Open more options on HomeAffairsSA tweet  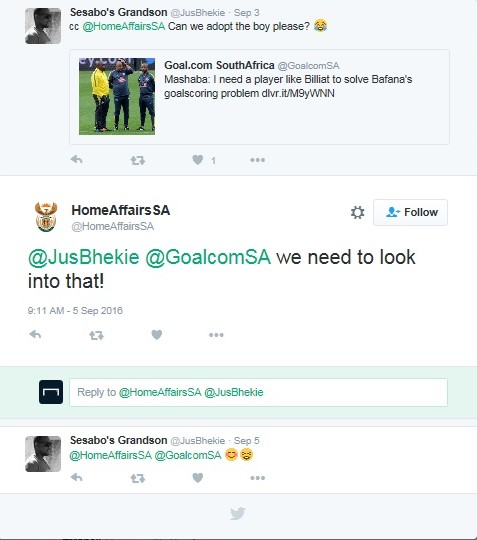pos(216,335)
